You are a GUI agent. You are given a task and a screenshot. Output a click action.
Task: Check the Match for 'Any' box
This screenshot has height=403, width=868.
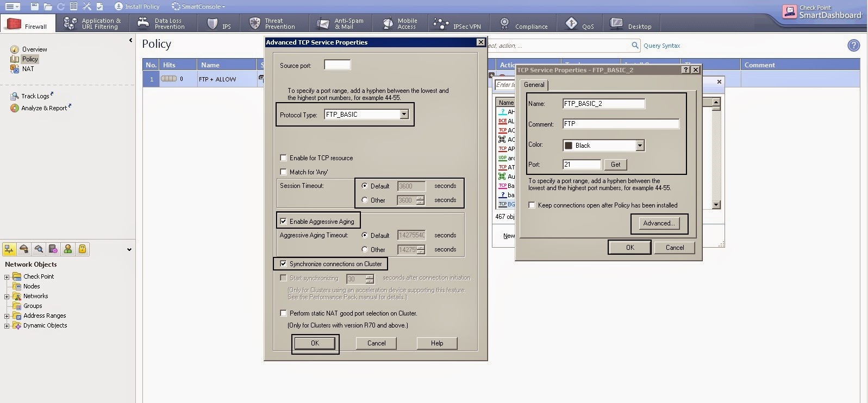coord(283,172)
